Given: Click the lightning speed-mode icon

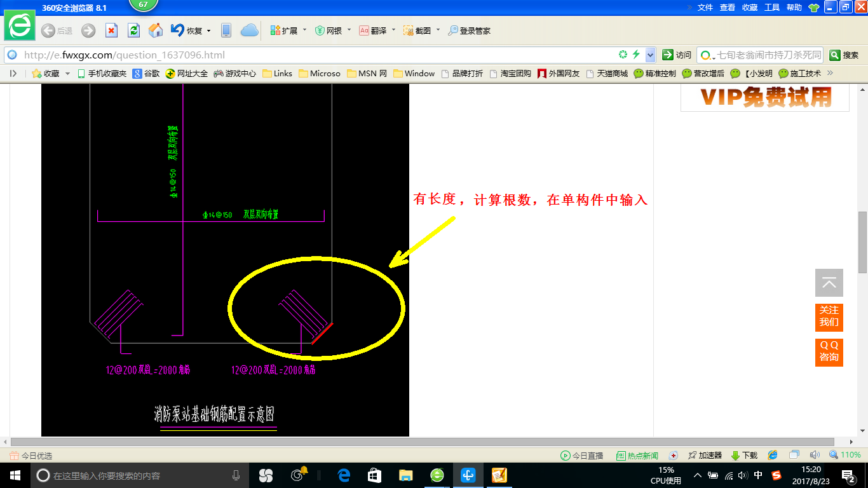Looking at the screenshot, I should (x=636, y=55).
